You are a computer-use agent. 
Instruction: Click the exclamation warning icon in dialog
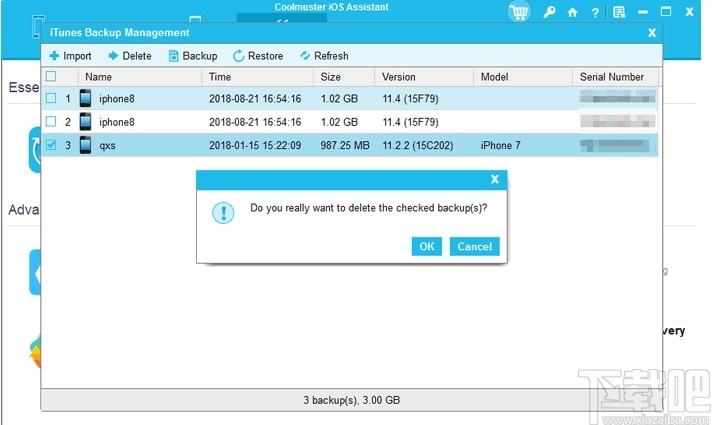tap(223, 213)
